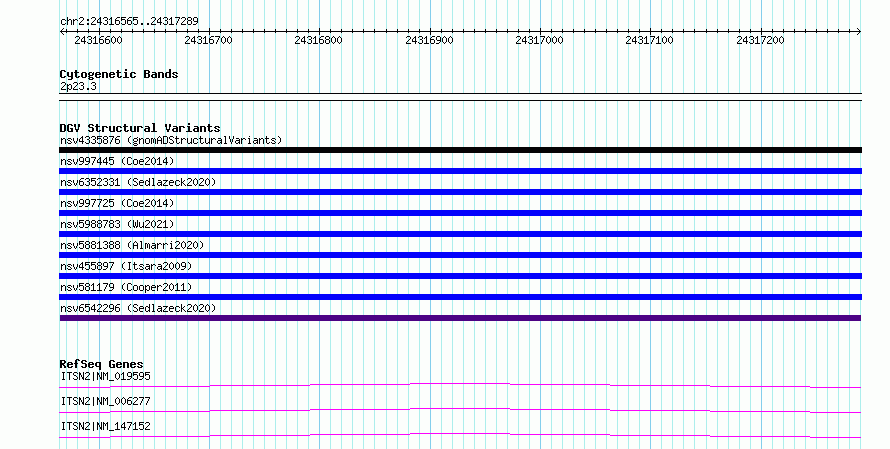Click the magenta line under ITSN2|NM_147152

[460, 436]
